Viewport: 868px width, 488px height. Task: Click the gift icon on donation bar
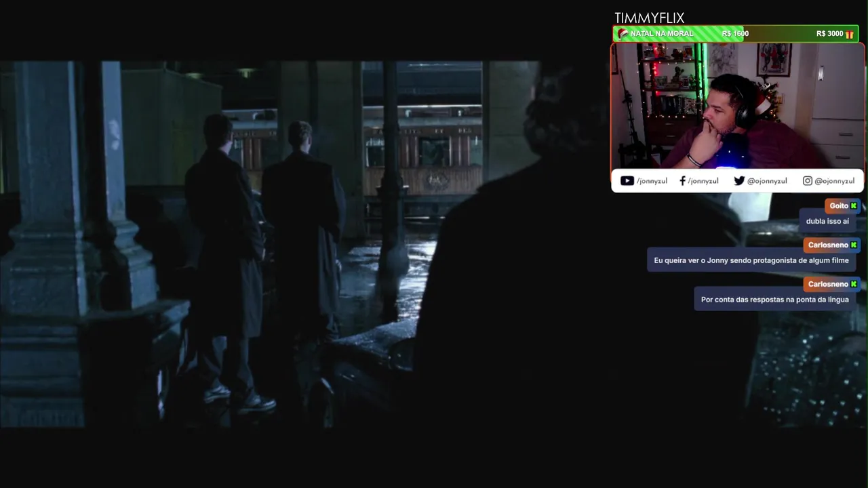pyautogui.click(x=850, y=34)
